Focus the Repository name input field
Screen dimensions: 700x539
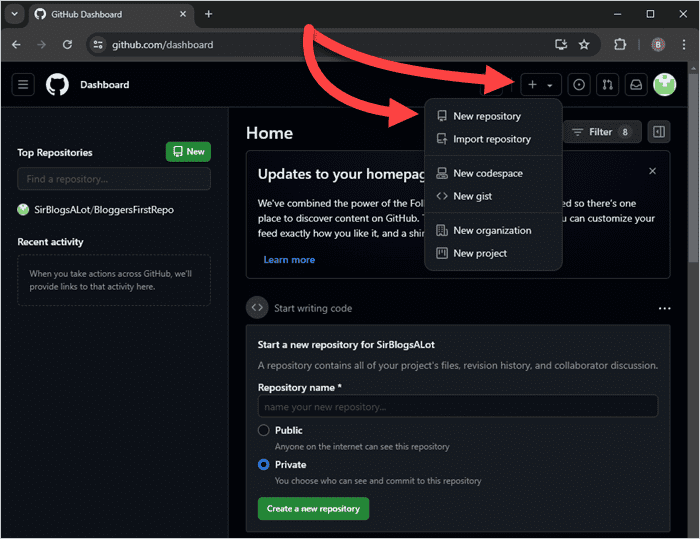point(458,406)
